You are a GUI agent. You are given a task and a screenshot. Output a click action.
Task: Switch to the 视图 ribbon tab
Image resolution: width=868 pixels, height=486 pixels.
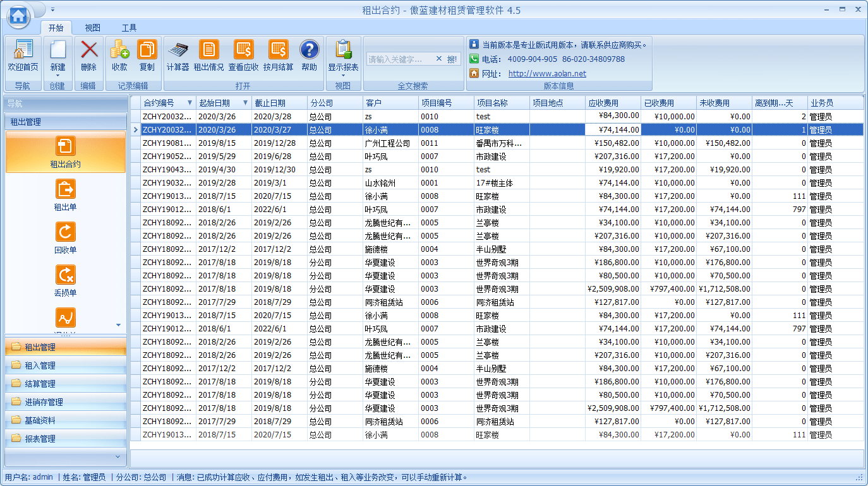(92, 28)
